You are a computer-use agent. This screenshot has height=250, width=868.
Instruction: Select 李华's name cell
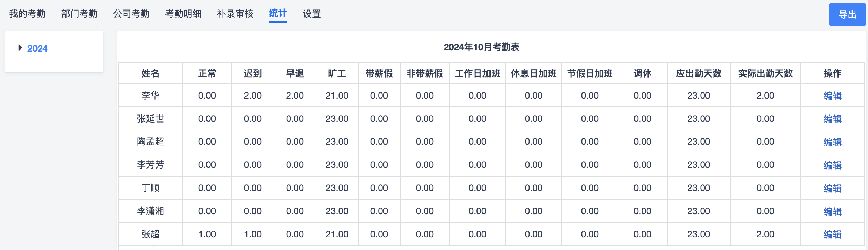pos(150,96)
